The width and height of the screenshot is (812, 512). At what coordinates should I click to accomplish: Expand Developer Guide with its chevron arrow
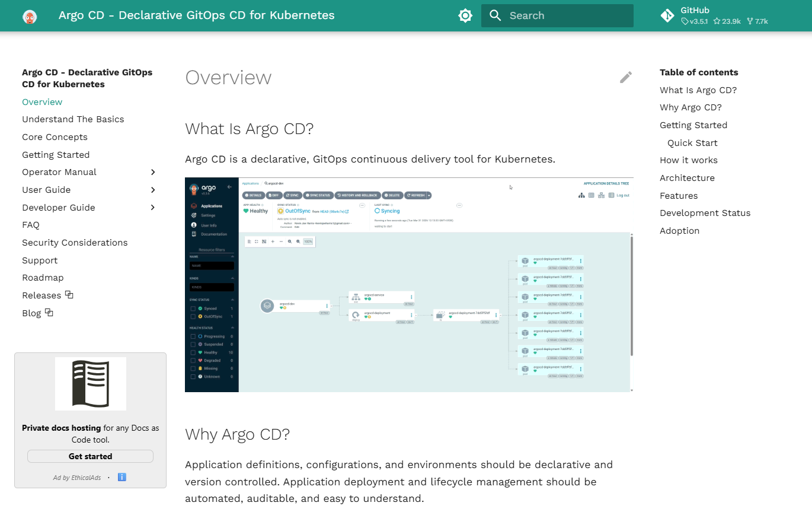(x=153, y=208)
